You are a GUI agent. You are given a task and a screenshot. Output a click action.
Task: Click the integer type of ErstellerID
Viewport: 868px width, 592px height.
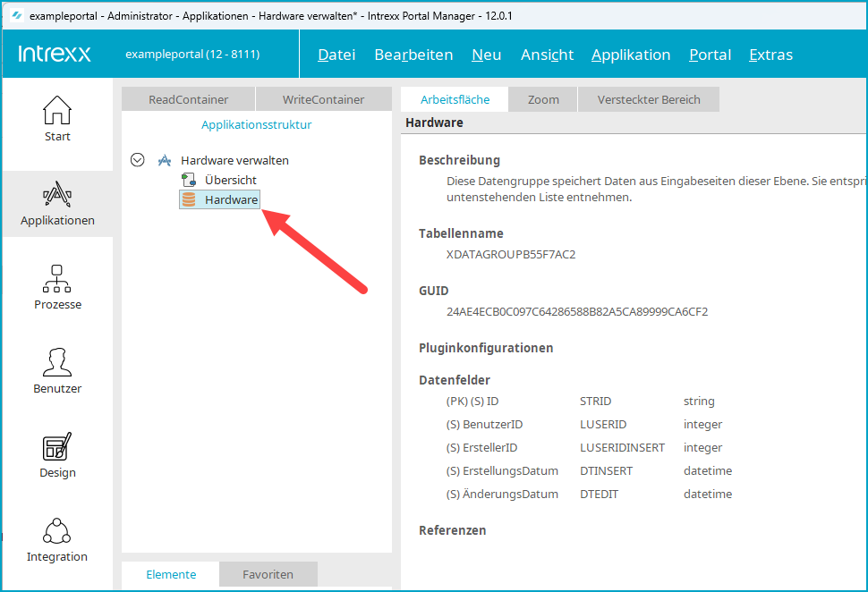point(703,448)
